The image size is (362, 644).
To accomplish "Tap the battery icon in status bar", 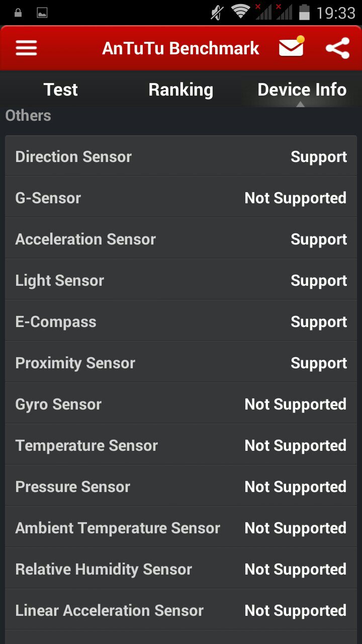I will 304,12.
